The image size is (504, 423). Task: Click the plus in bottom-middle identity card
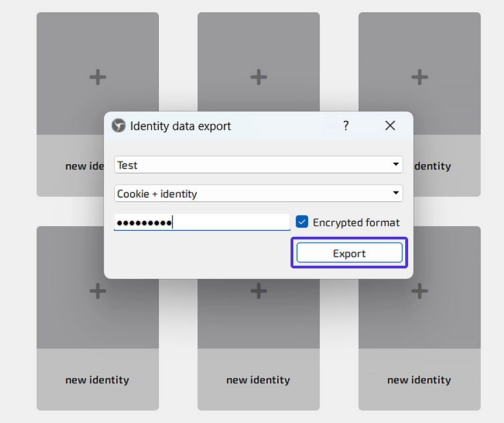[259, 291]
